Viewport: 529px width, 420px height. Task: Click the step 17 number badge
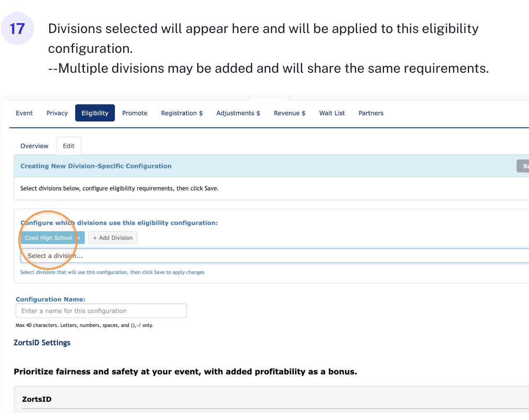click(17, 29)
